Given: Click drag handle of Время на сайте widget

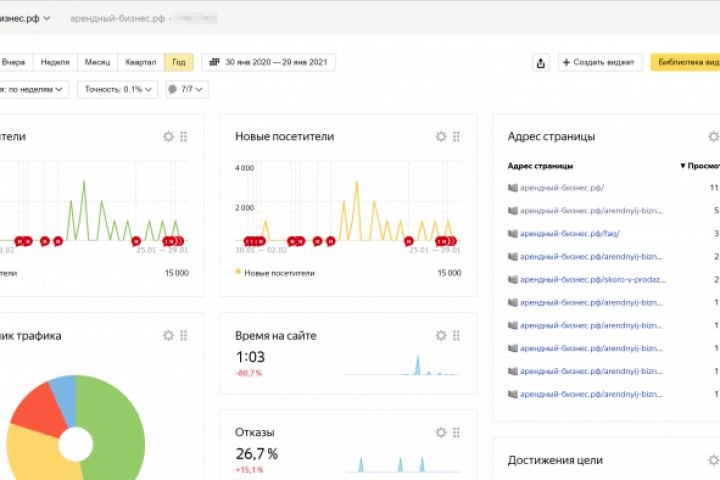Looking at the screenshot, I should click(x=456, y=335).
